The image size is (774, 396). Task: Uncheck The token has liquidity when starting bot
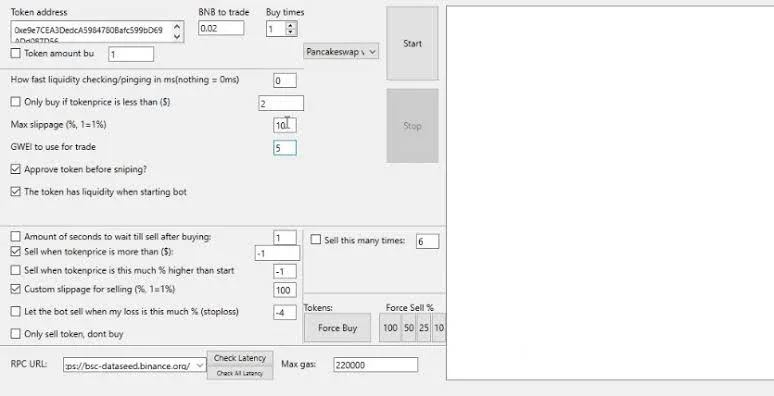[16, 192]
